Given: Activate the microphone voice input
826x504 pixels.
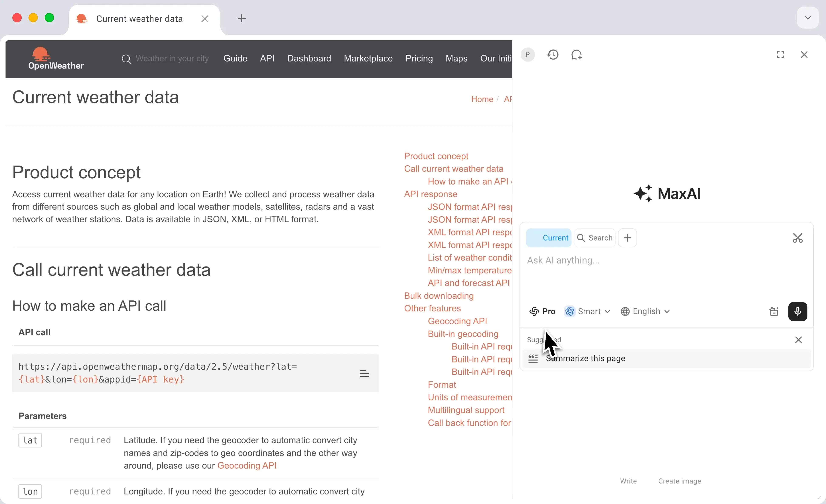Looking at the screenshot, I should [x=798, y=311].
